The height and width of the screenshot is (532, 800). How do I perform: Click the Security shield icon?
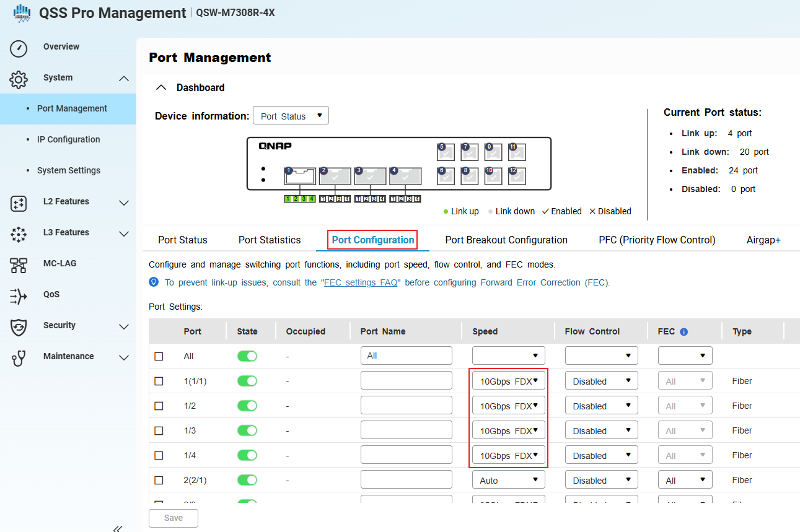pyautogui.click(x=19, y=326)
